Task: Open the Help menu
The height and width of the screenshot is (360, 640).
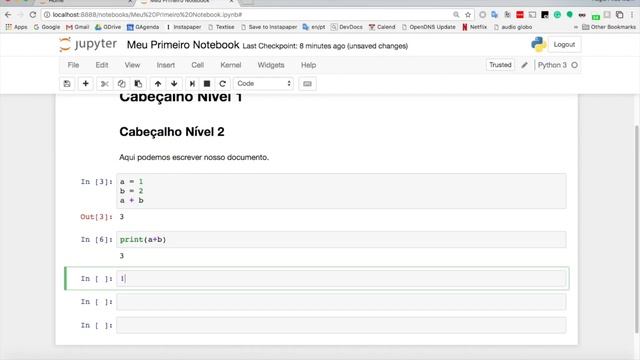Action: click(309, 65)
